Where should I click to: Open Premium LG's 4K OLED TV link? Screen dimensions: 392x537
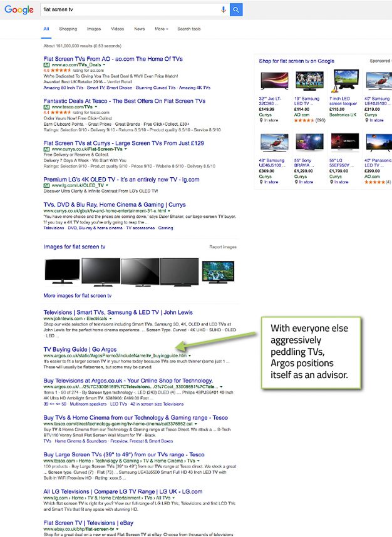(121, 180)
